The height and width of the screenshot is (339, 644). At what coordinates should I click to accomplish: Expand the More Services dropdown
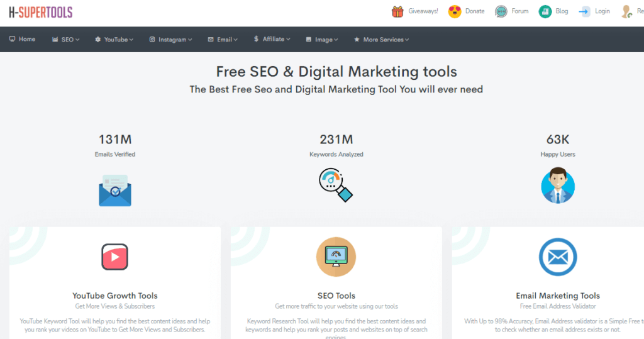(382, 40)
